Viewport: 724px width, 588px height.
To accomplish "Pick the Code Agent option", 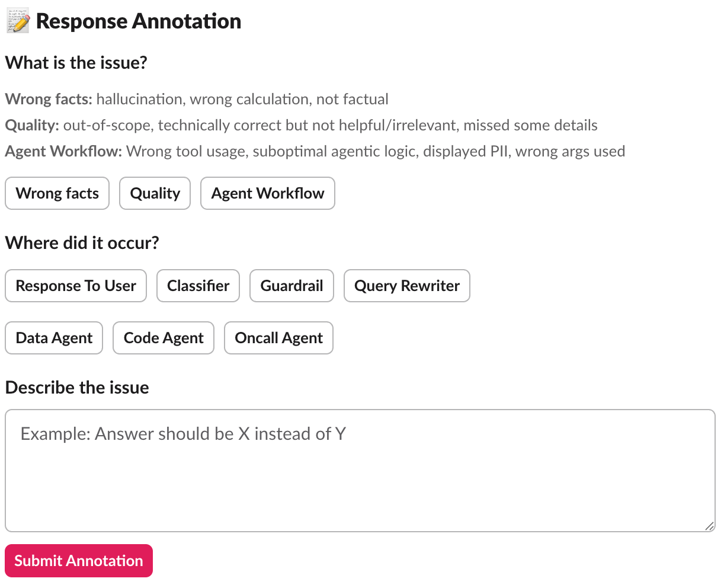I will [x=164, y=338].
